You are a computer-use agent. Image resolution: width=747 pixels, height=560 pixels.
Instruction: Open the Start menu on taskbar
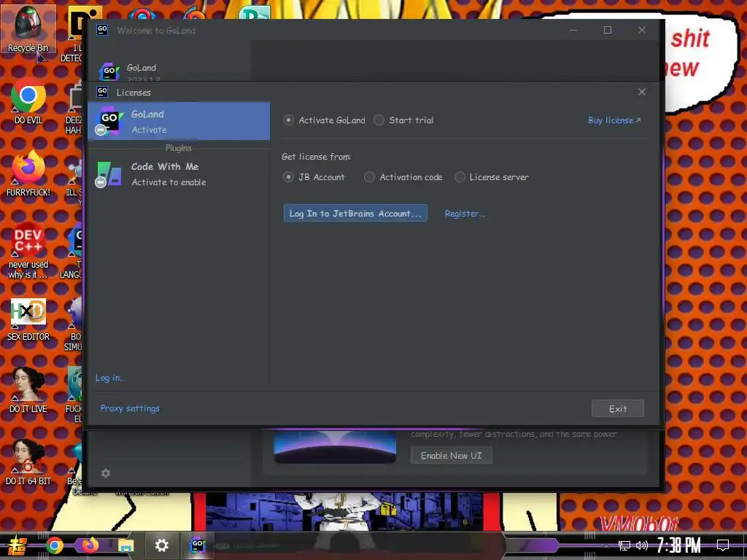tap(17, 545)
